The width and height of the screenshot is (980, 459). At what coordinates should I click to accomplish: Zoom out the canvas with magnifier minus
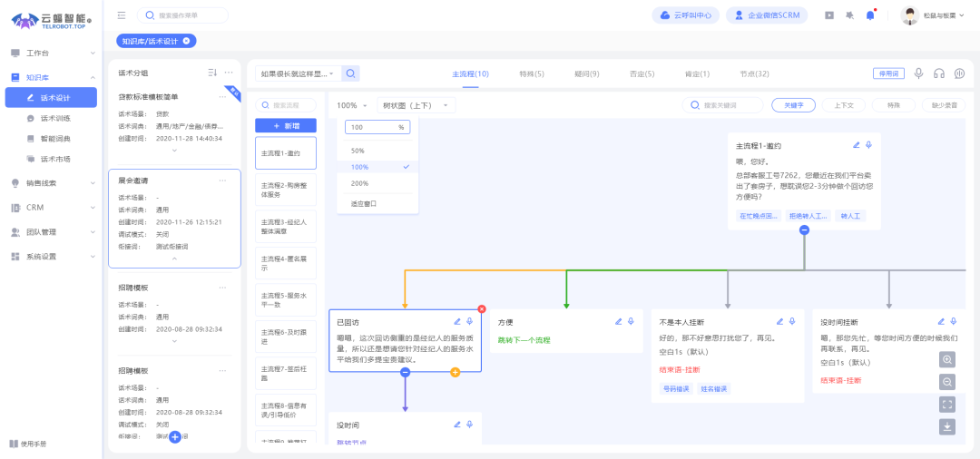coord(946,382)
